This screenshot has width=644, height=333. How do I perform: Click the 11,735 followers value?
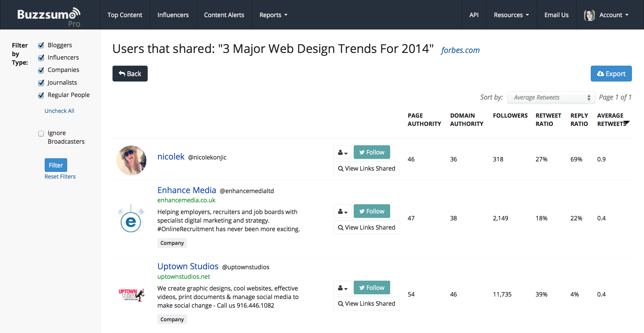point(502,294)
